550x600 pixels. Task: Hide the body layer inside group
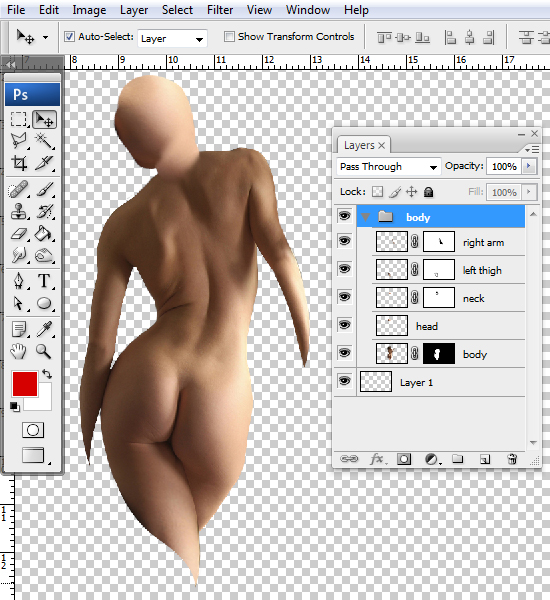tap(344, 353)
